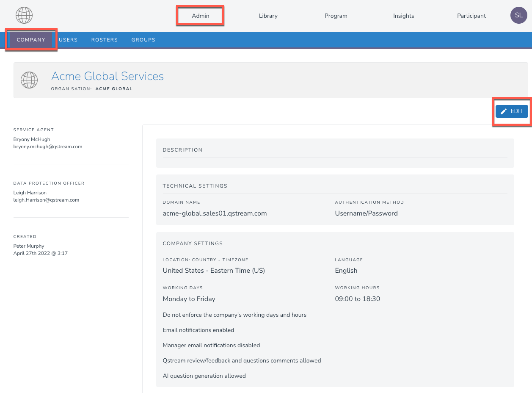Open the Insights section

click(404, 16)
